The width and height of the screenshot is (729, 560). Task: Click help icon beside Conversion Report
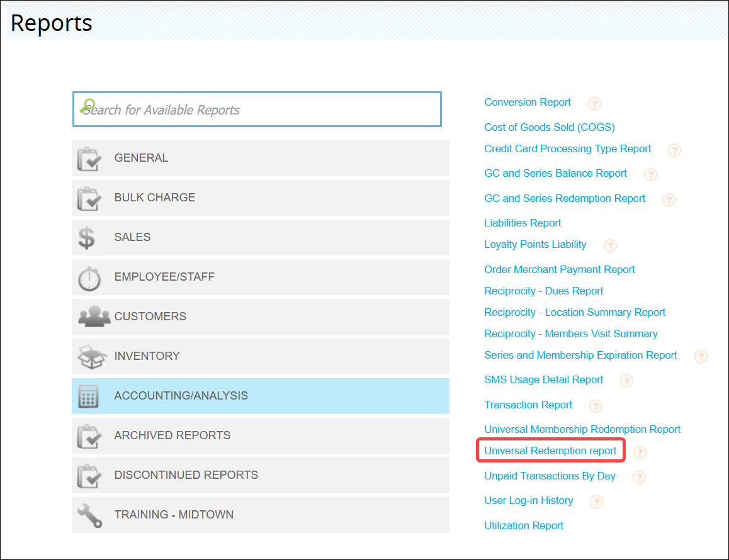click(x=594, y=103)
